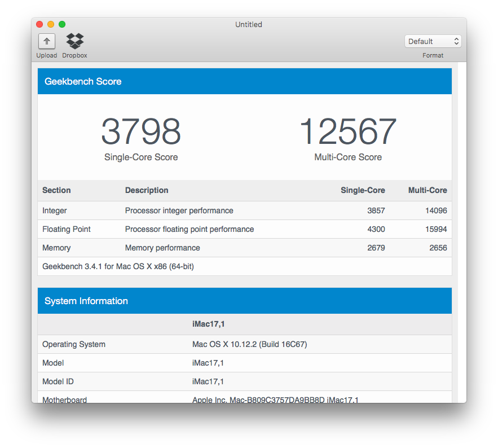
Task: Click Processor integer performance description
Action: (x=179, y=210)
